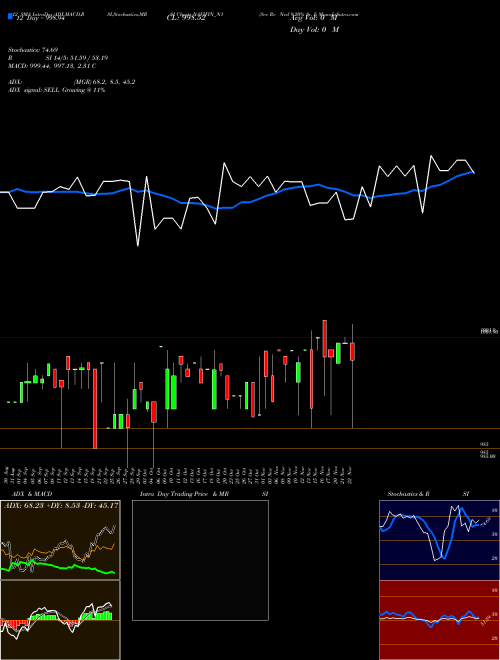
Task: Select the 'Stochastics: 74.69' reading
Action: [x=33, y=50]
